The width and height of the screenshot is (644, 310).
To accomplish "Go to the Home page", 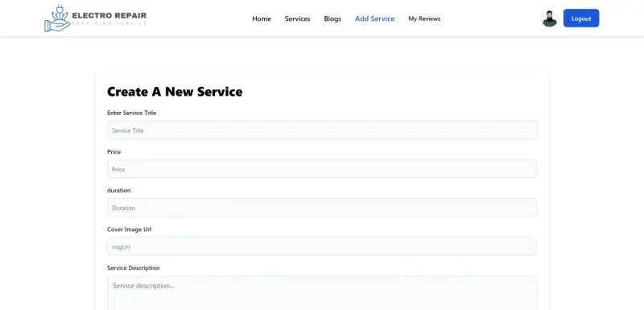I will pyautogui.click(x=262, y=19).
